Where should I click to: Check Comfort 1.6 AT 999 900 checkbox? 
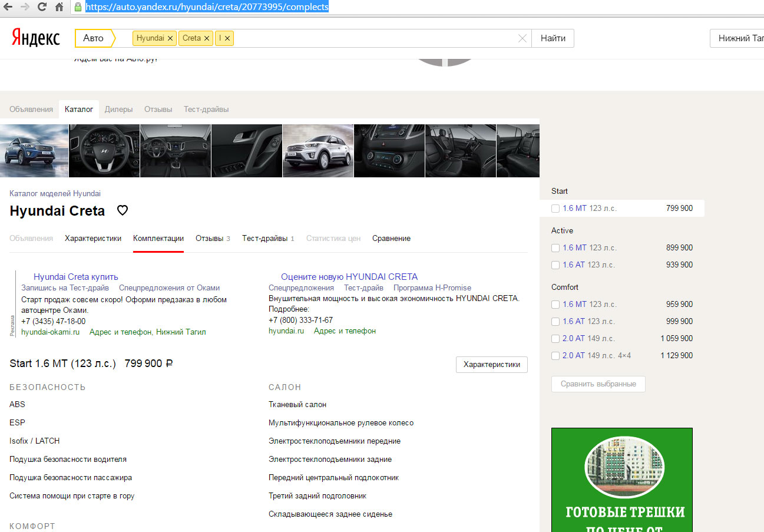(555, 322)
